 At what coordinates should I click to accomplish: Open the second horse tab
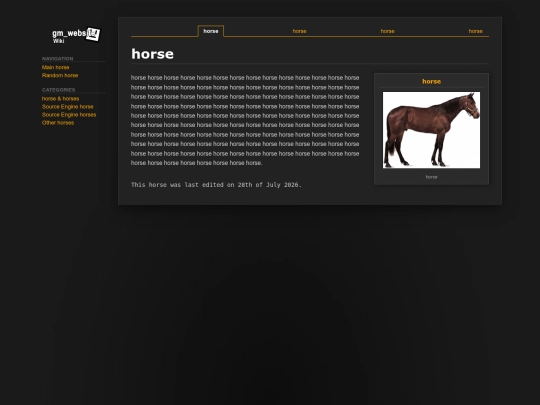(x=299, y=31)
